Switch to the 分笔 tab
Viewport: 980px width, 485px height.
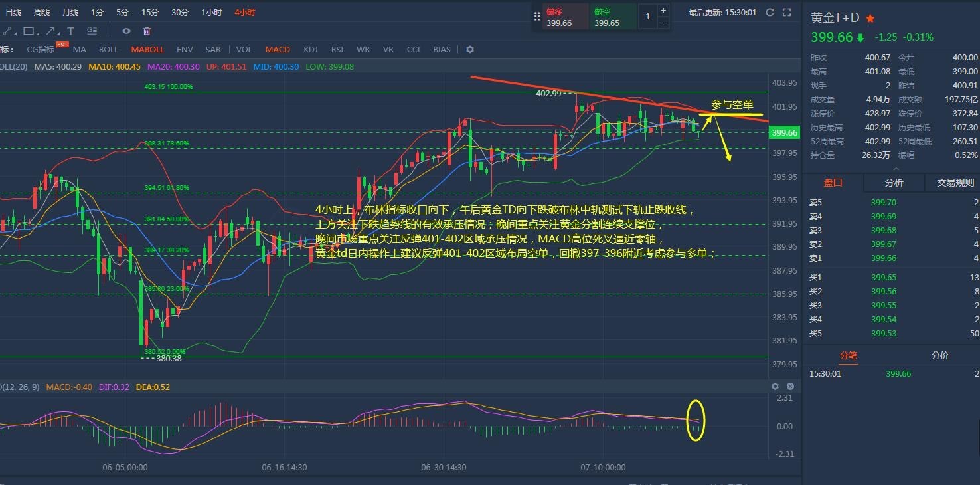pos(849,355)
